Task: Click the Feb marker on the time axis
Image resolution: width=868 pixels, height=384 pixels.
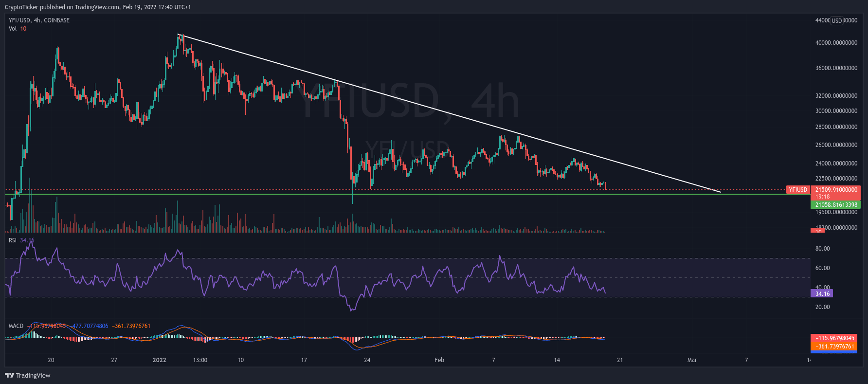Action: pyautogui.click(x=439, y=360)
